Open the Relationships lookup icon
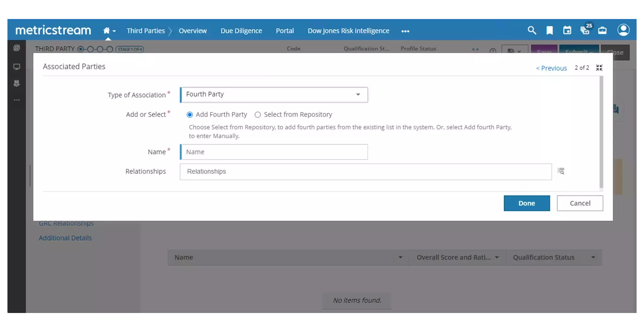 (x=561, y=171)
